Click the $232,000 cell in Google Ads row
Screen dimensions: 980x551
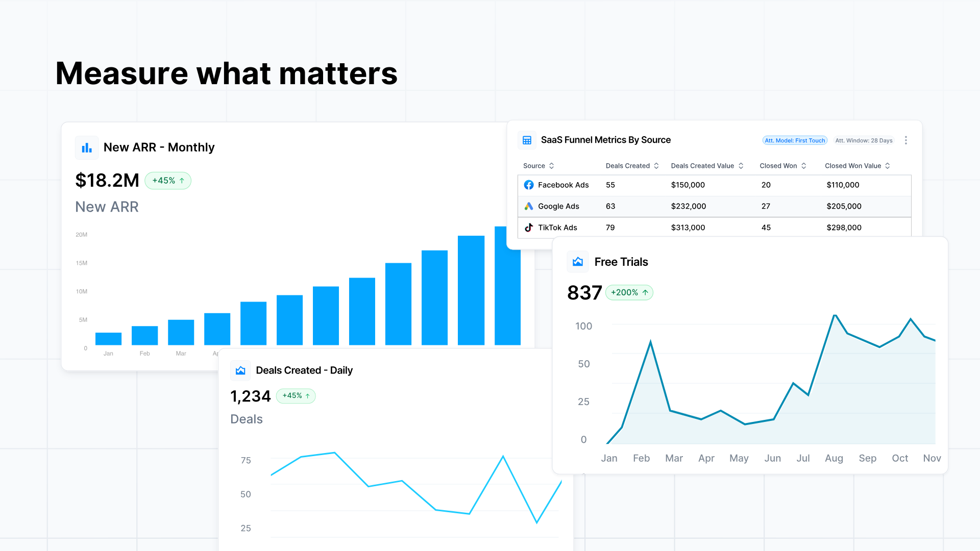coord(689,206)
